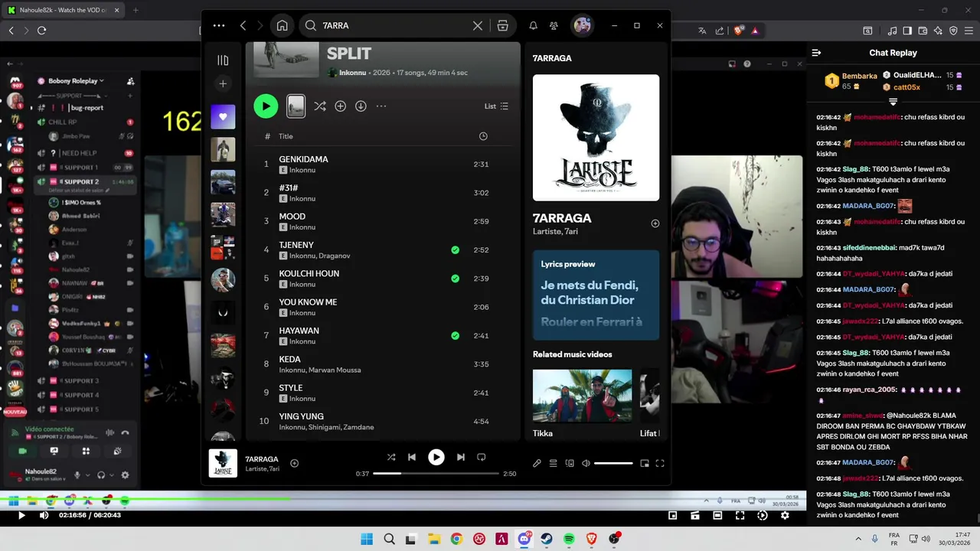The image size is (980, 551).
Task: Open Spotify Friend Activity icon
Action: pyautogui.click(x=554, y=25)
